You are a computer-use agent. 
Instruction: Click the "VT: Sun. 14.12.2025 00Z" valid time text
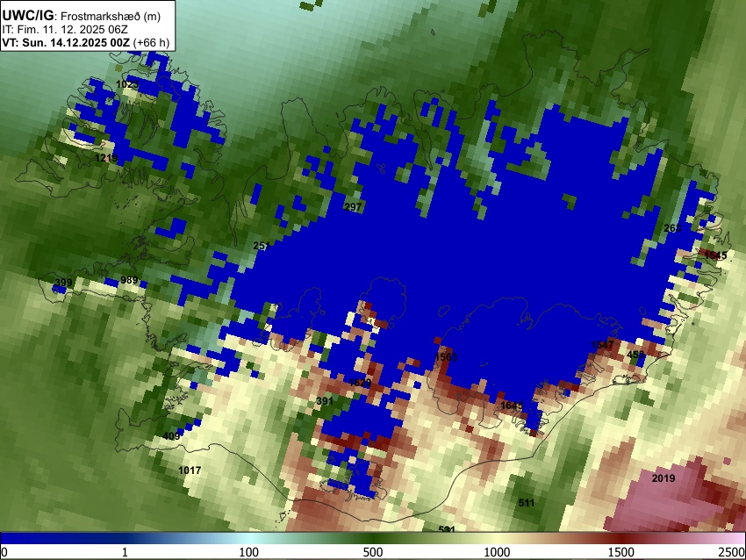[66, 42]
